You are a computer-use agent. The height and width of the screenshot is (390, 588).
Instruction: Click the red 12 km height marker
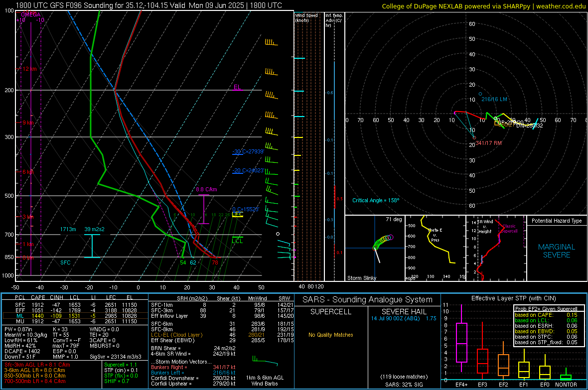click(30, 69)
